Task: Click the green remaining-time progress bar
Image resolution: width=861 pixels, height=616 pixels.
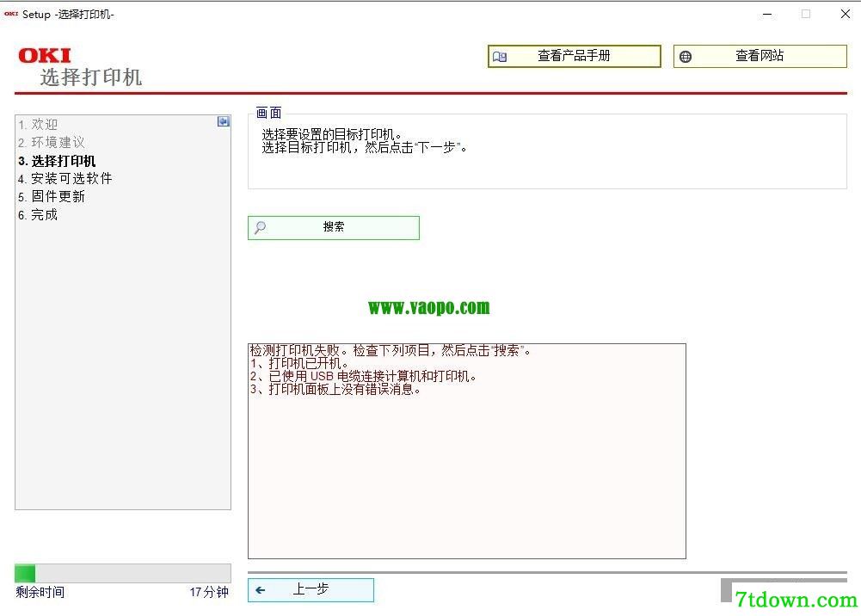Action: click(x=122, y=573)
